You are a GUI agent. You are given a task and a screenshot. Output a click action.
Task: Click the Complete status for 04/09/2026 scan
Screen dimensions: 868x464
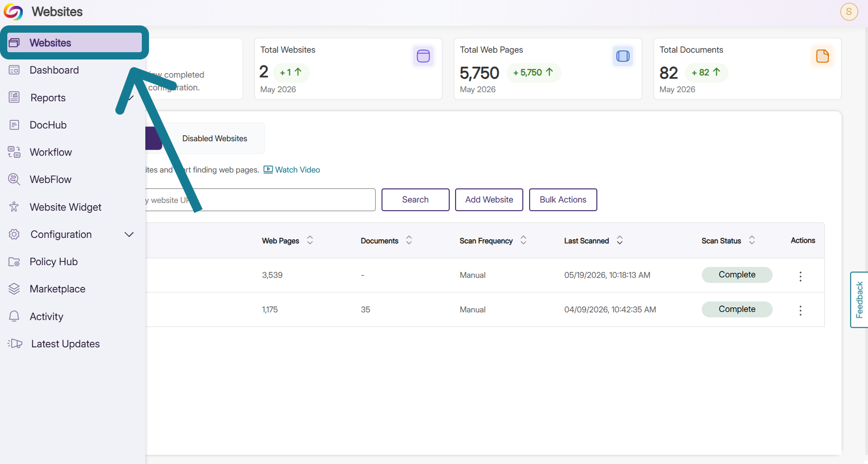pyautogui.click(x=737, y=309)
